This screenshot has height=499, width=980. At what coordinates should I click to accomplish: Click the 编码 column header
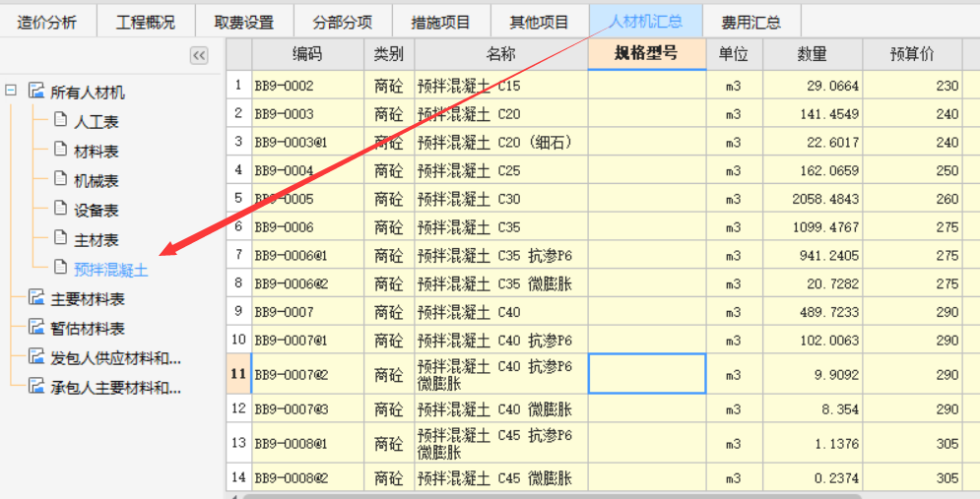(307, 54)
